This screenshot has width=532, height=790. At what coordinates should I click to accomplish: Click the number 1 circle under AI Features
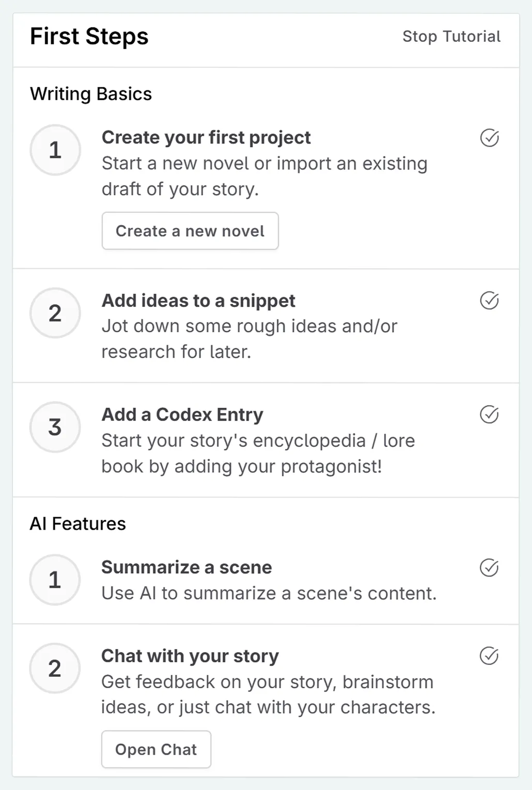tap(55, 580)
